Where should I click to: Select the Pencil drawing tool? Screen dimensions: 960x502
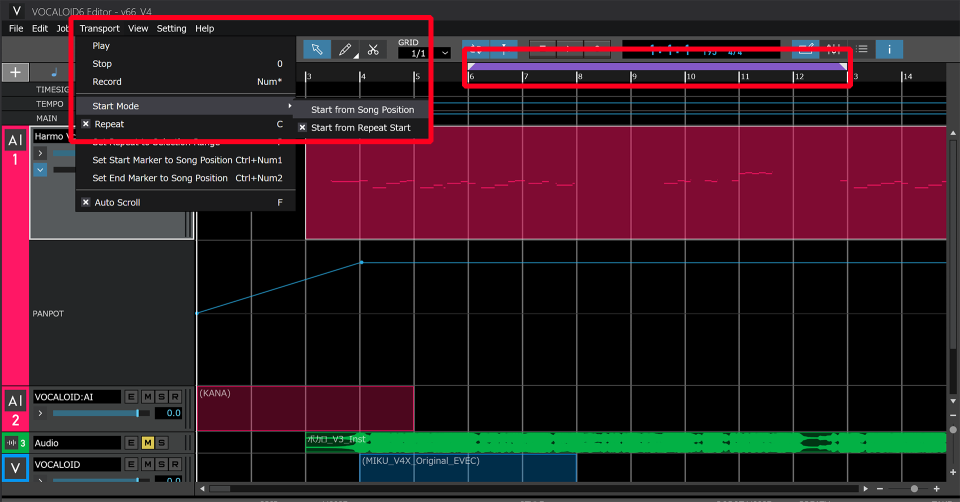345,50
